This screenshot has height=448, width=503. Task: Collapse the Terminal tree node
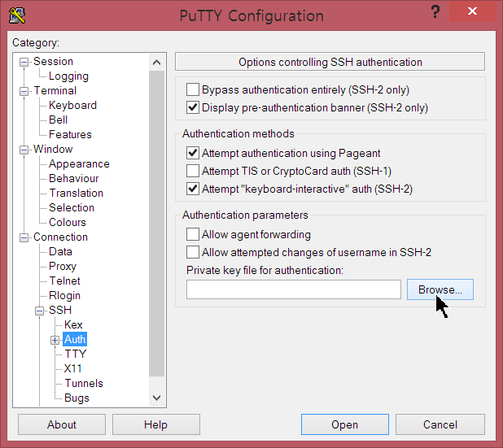tap(24, 91)
